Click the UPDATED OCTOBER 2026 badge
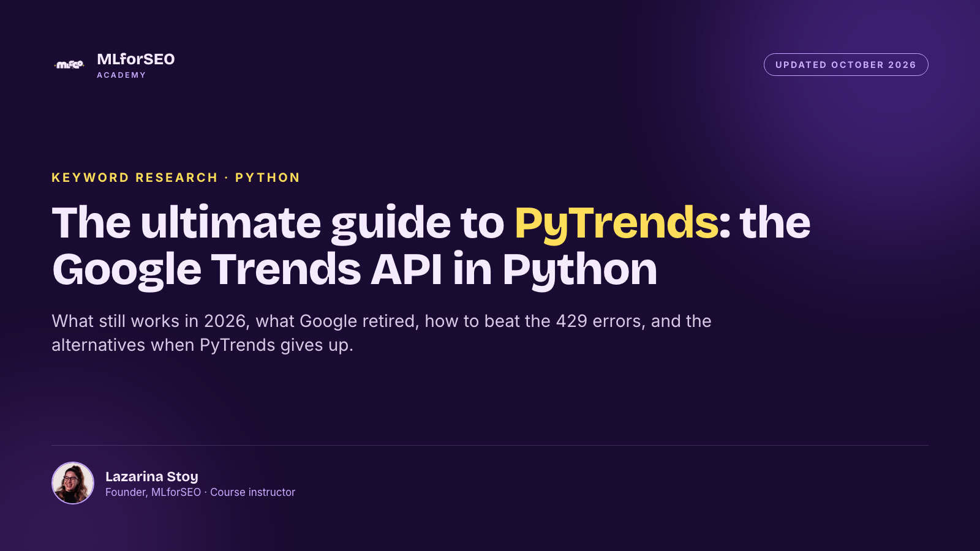Screen dimensions: 980x551 (x=846, y=65)
